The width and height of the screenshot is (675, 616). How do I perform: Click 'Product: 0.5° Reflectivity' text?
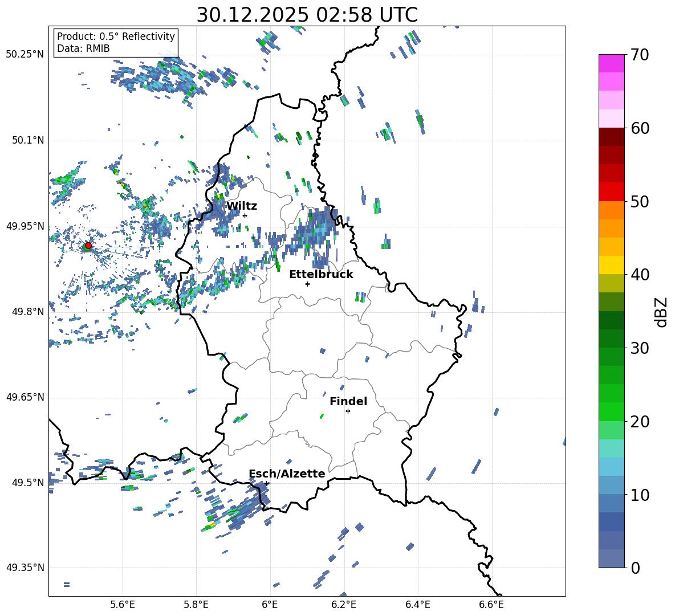[116, 36]
